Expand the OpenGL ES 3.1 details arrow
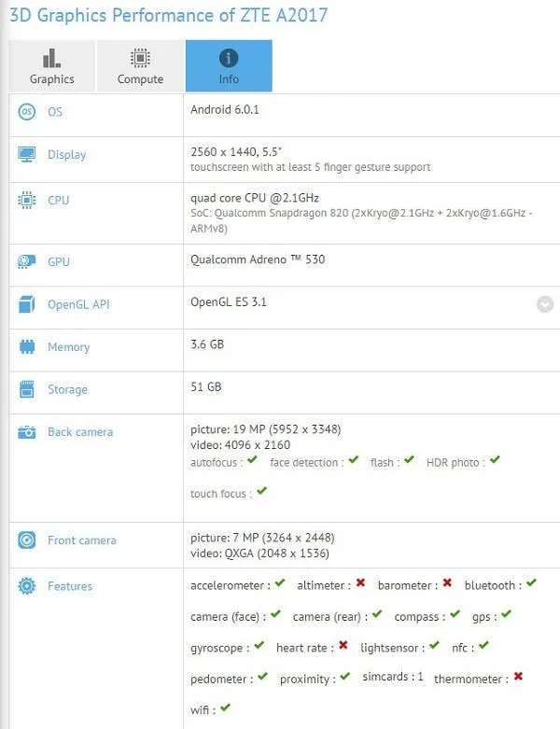Viewport: 560px width, 729px height. tap(545, 304)
